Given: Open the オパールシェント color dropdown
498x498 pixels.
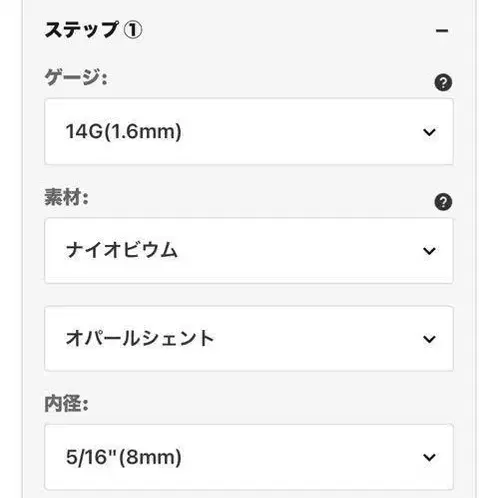Looking at the screenshot, I should (249, 339).
